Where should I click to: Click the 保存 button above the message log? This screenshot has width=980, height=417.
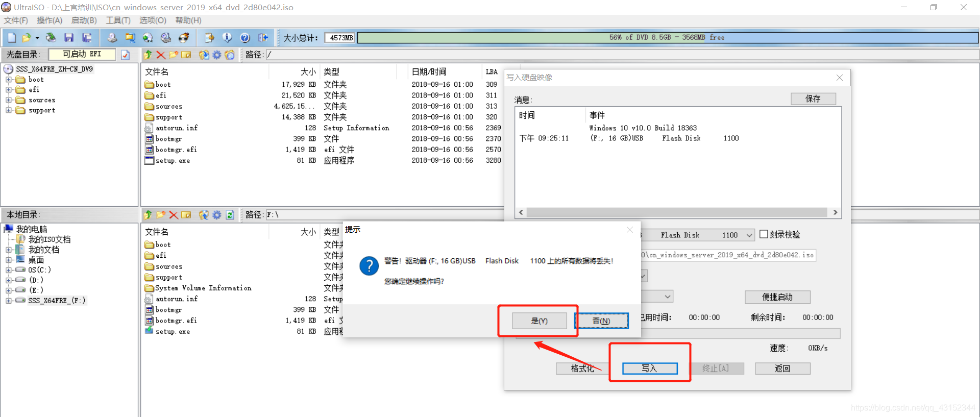coord(813,99)
